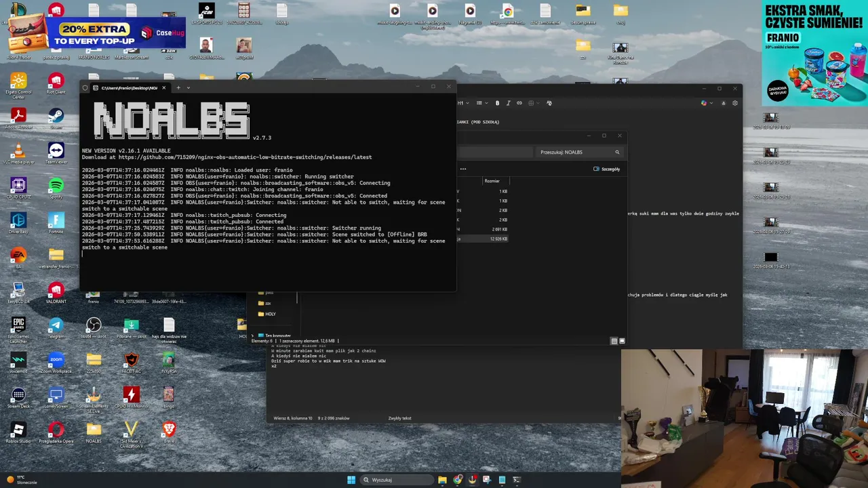
Task: Open the obs64 shortcut on the desktop
Action: (94, 328)
